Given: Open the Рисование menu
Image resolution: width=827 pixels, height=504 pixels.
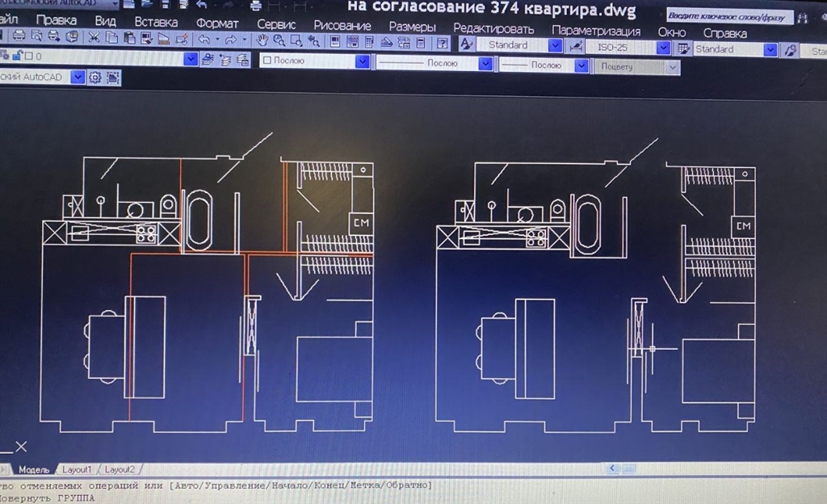Looking at the screenshot, I should pos(342,26).
